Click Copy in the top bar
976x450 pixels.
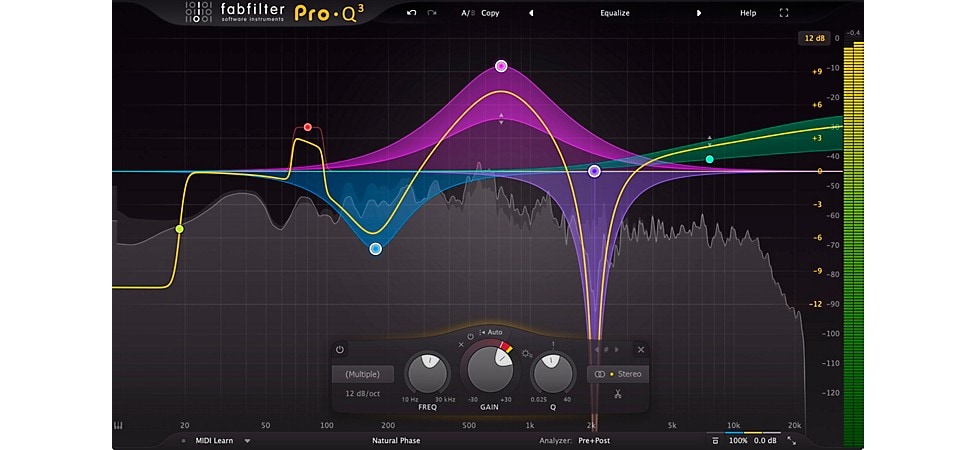490,12
